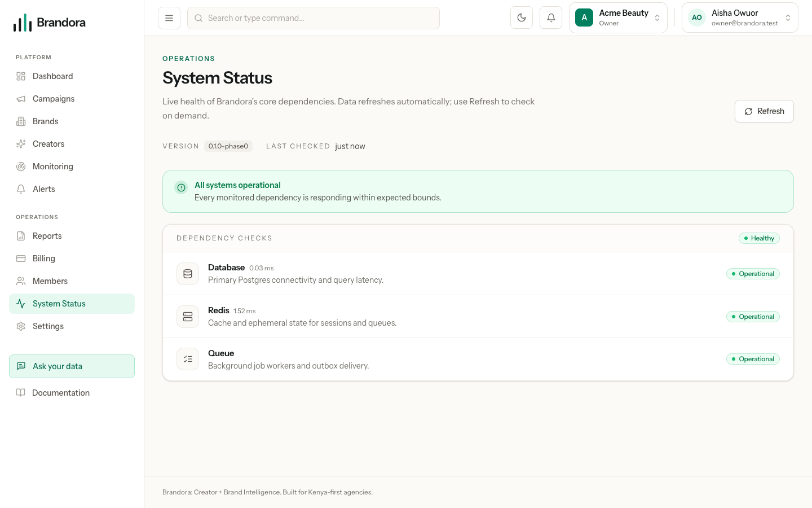Click the Brandora logo icon
Screen dimensions: 812x508
[x=23, y=23]
